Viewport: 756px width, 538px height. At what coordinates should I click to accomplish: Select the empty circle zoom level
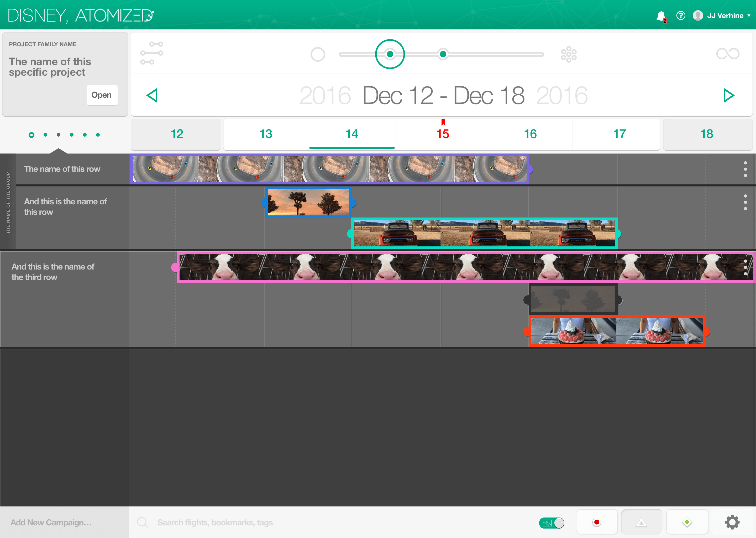[x=318, y=54]
